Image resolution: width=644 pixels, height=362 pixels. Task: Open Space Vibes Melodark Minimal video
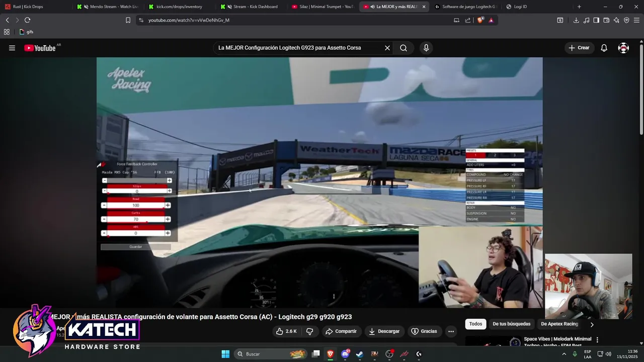557,342
